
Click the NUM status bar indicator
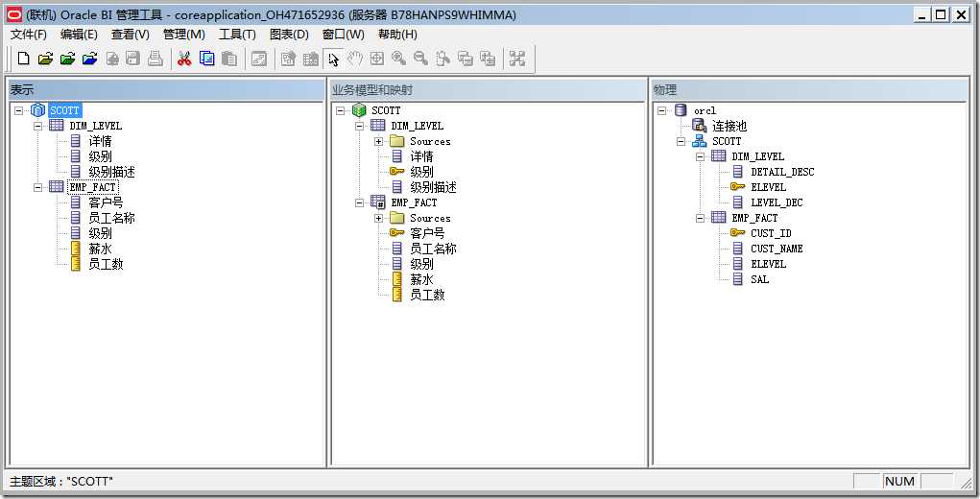click(x=900, y=481)
